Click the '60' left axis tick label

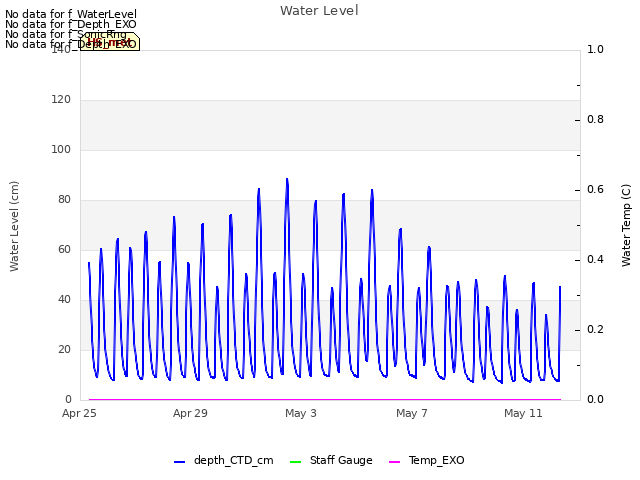tap(64, 249)
